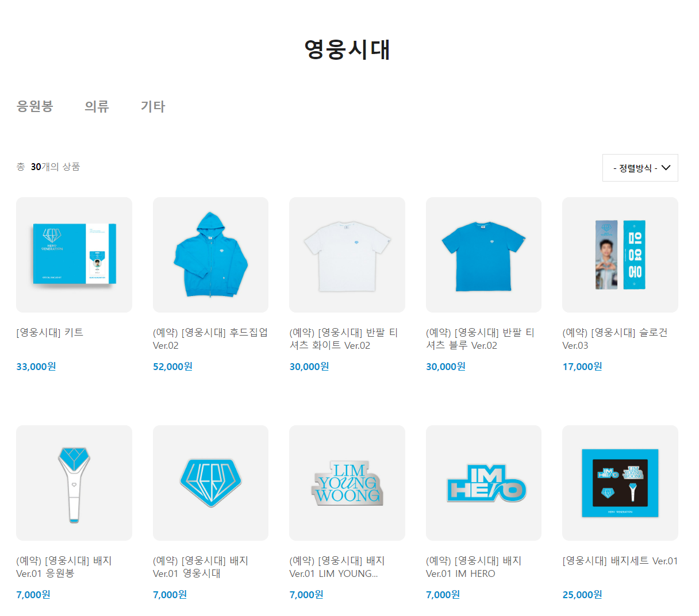Open the blue hoodie zip-up product image

[210, 255]
